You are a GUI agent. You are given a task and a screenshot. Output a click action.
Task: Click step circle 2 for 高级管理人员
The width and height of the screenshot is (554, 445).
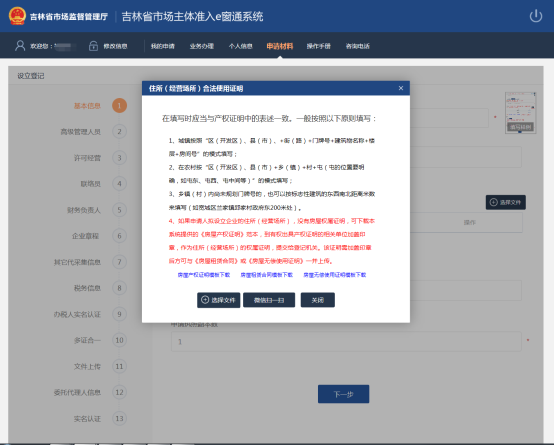[119, 131]
